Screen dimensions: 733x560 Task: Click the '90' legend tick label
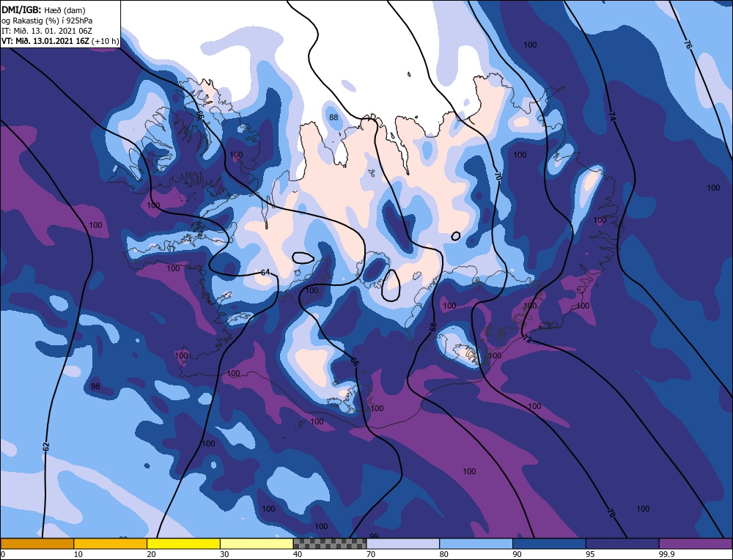[x=517, y=554]
